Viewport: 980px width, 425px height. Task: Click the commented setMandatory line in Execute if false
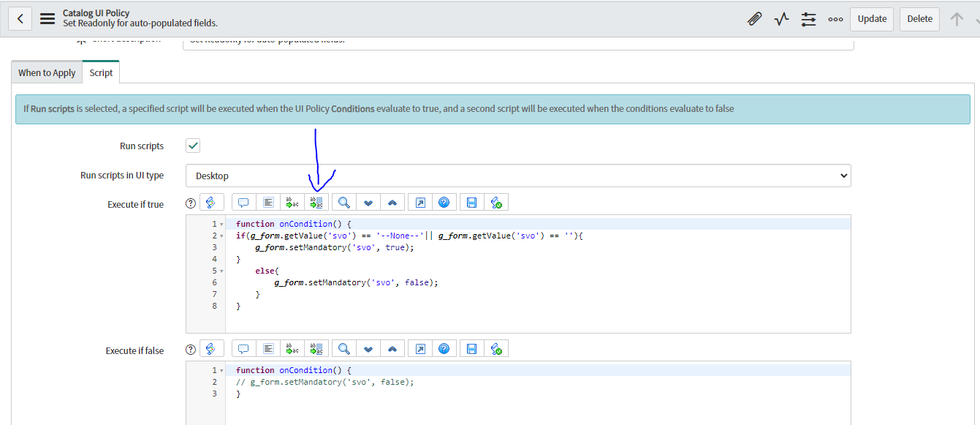(x=325, y=382)
